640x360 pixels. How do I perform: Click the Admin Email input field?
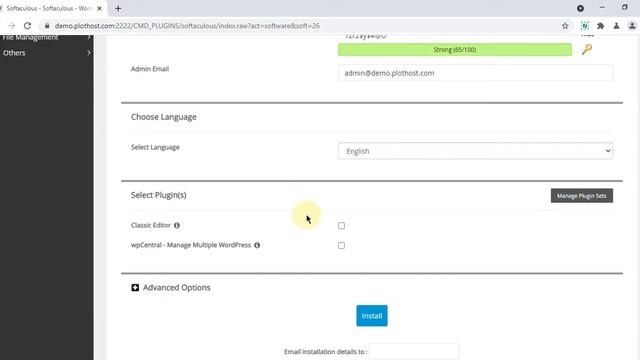475,73
